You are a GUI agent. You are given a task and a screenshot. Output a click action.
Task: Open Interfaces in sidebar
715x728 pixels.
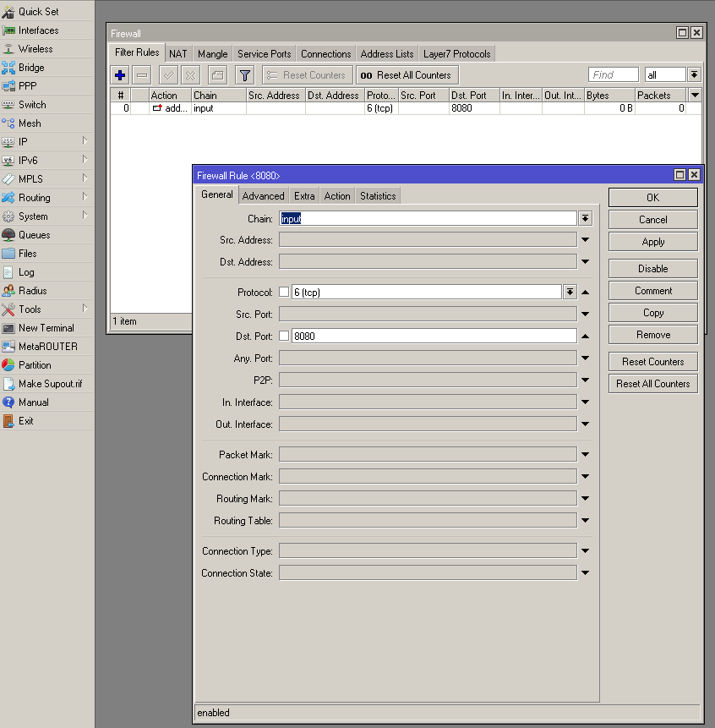pyautogui.click(x=46, y=30)
